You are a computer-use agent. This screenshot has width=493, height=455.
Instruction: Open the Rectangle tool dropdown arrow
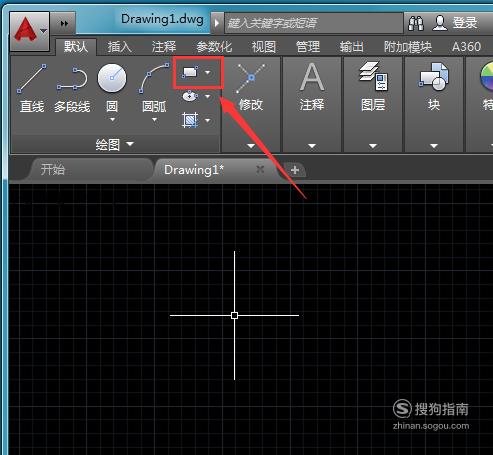coord(208,72)
